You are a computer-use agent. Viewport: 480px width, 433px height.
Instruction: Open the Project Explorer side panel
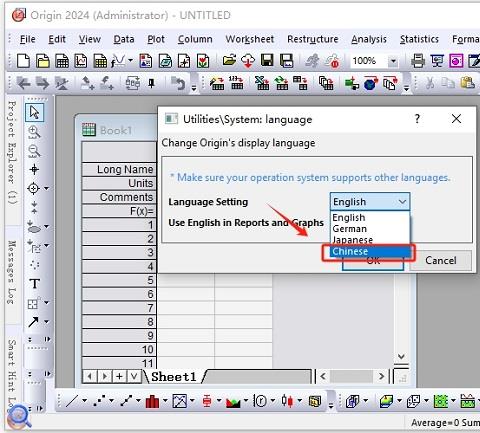pos(12,152)
